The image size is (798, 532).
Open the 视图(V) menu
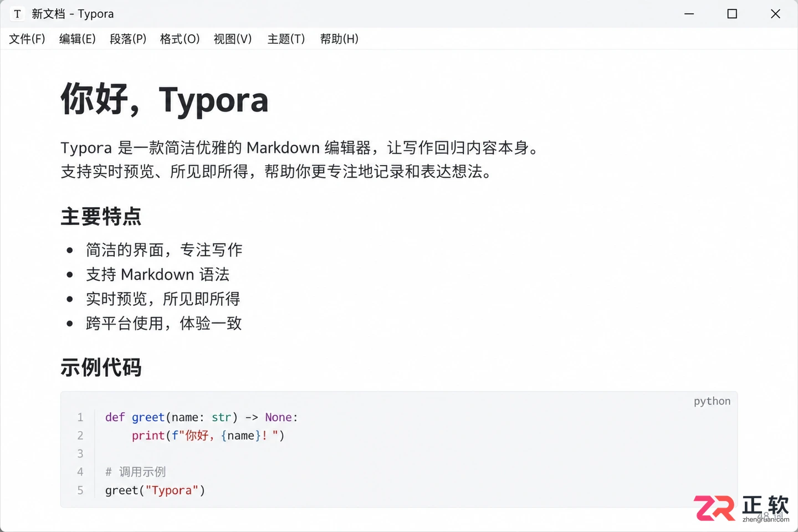tap(233, 39)
